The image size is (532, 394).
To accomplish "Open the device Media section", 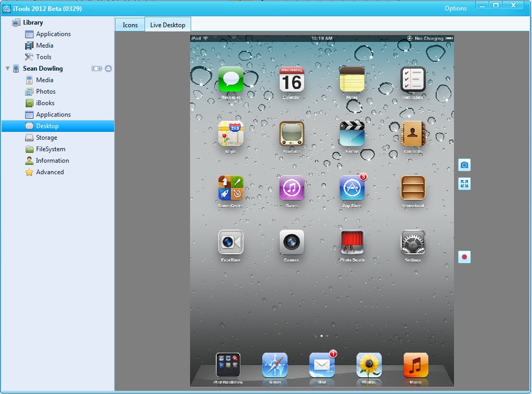I will pyautogui.click(x=45, y=80).
